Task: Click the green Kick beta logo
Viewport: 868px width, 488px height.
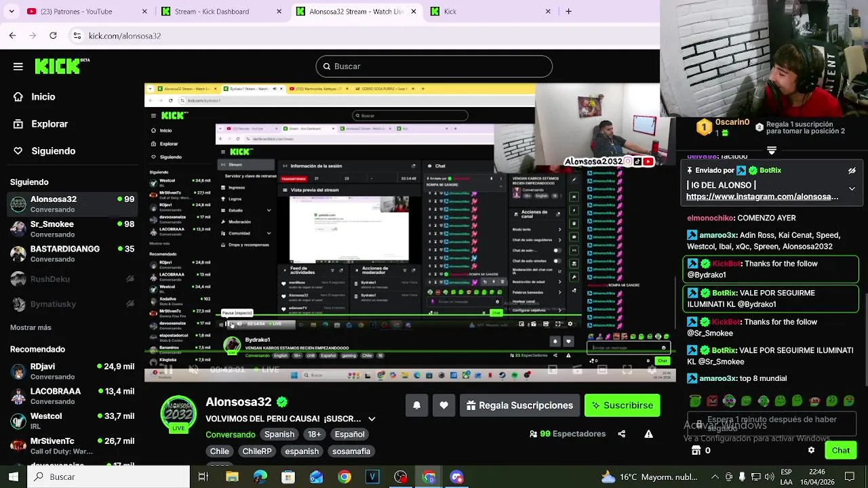Action: click(62, 66)
